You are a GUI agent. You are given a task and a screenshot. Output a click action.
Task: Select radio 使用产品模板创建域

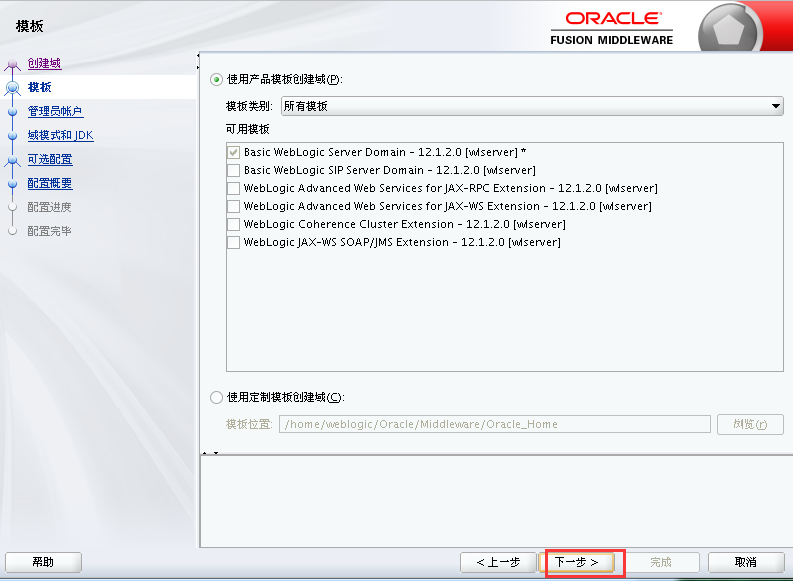[216, 79]
